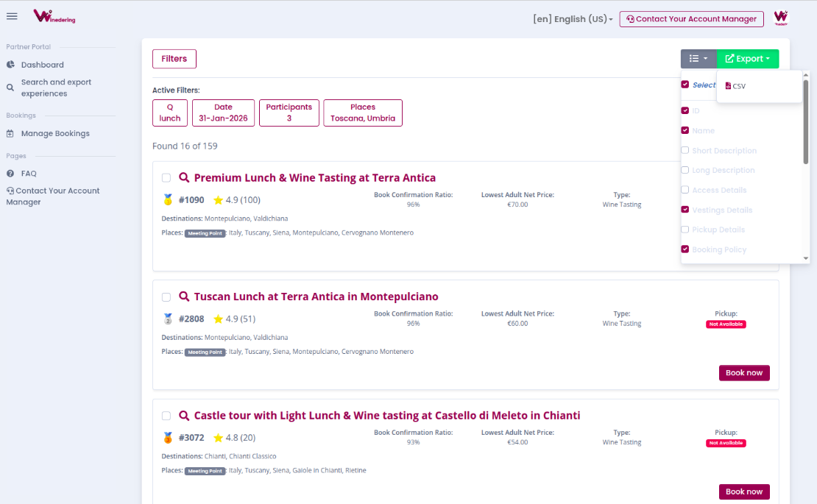Click the Filters button
This screenshot has width=817, height=504.
[x=174, y=59]
